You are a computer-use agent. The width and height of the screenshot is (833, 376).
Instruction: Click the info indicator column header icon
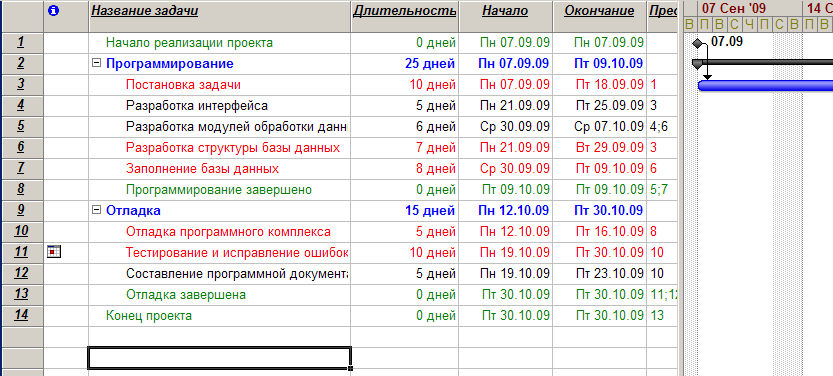click(x=53, y=11)
